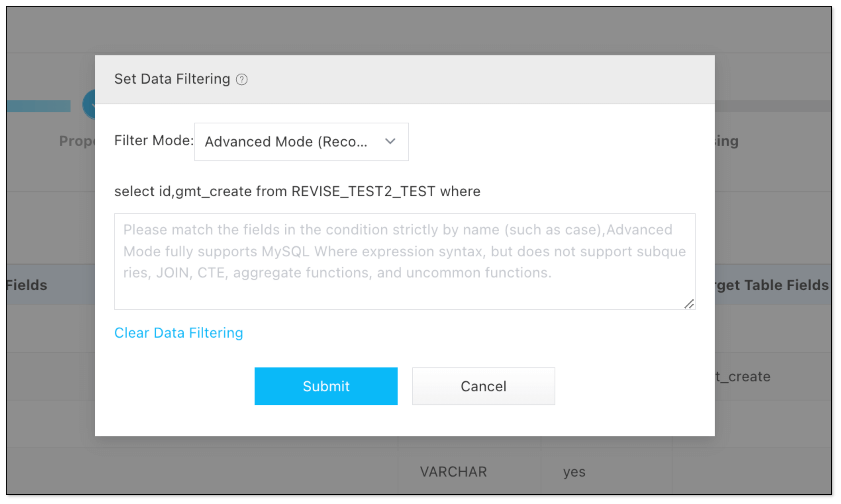This screenshot has width=841, height=504.
Task: Select the step label starting with "Prop"
Action: (77, 141)
